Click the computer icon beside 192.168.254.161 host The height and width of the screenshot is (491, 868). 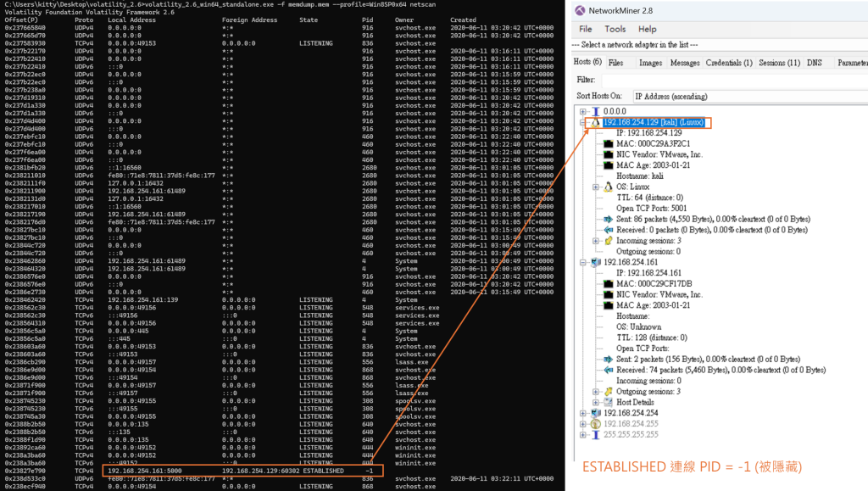[x=596, y=262]
